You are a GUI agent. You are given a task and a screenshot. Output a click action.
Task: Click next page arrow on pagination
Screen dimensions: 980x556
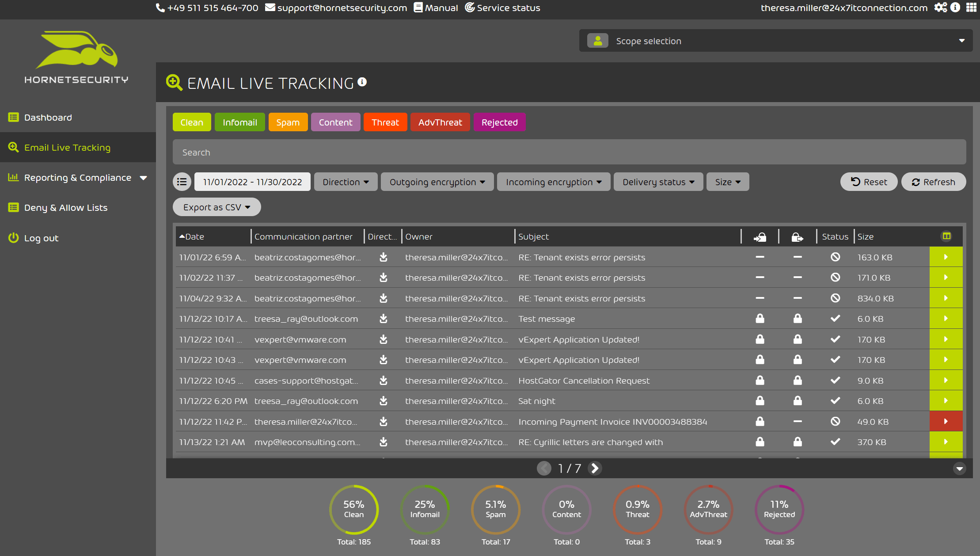click(595, 468)
